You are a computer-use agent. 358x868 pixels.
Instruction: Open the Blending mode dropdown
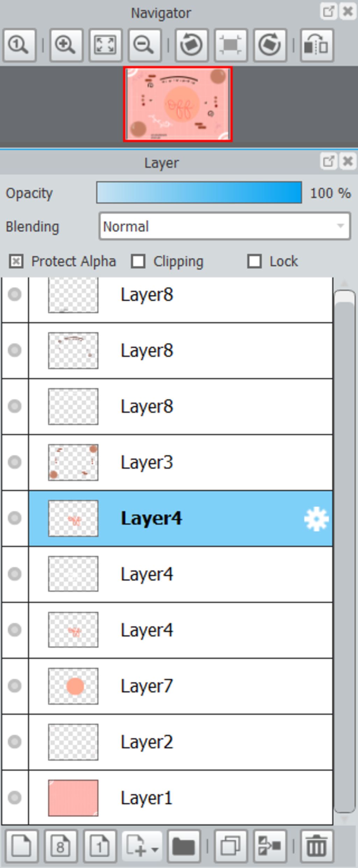pos(224,226)
